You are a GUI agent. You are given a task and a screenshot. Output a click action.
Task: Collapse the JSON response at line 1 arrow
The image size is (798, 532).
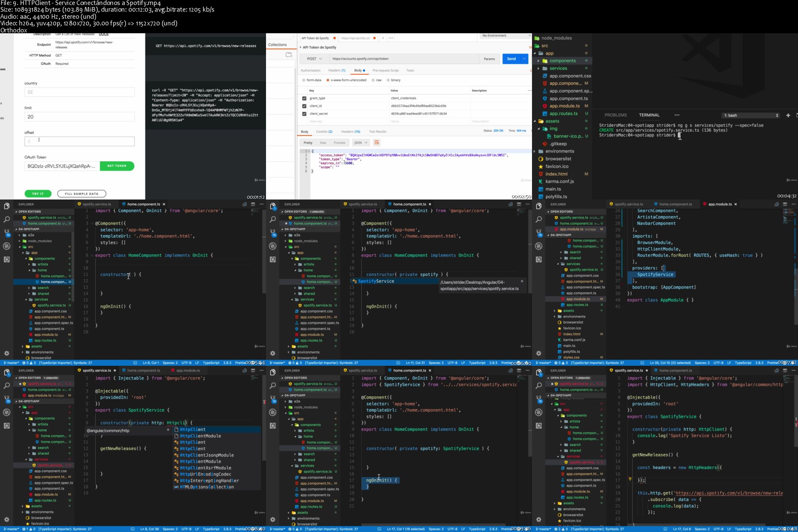pos(309,151)
